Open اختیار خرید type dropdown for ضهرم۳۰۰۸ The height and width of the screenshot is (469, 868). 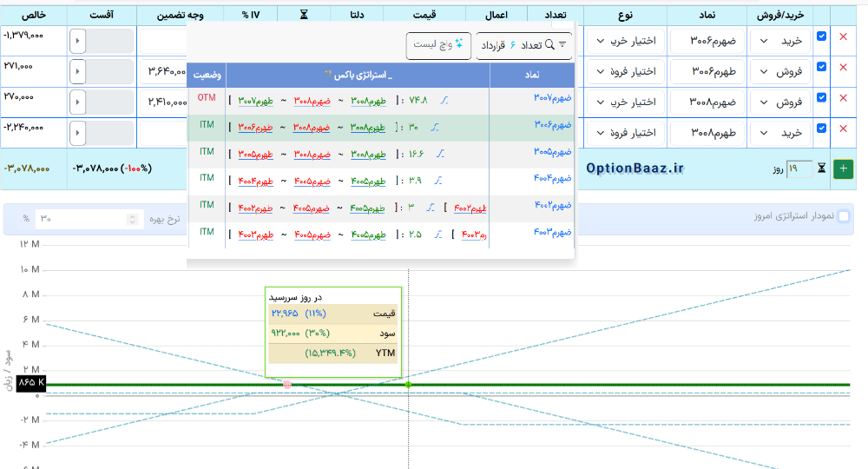pos(626,102)
